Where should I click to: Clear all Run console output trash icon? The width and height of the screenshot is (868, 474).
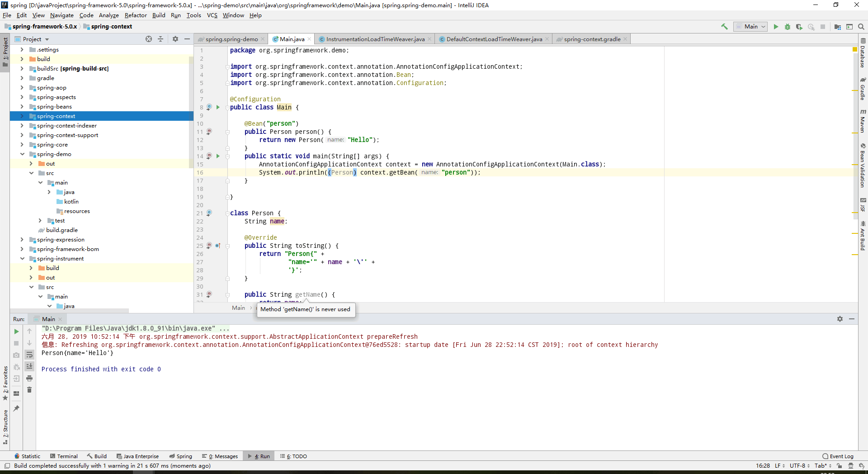(29, 390)
